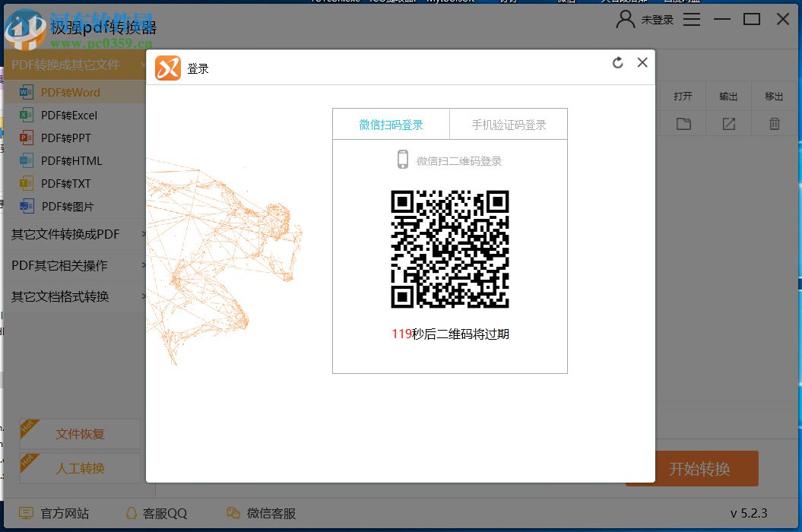
Task: Switch to the 微信扫码登录 tab
Action: (391, 124)
